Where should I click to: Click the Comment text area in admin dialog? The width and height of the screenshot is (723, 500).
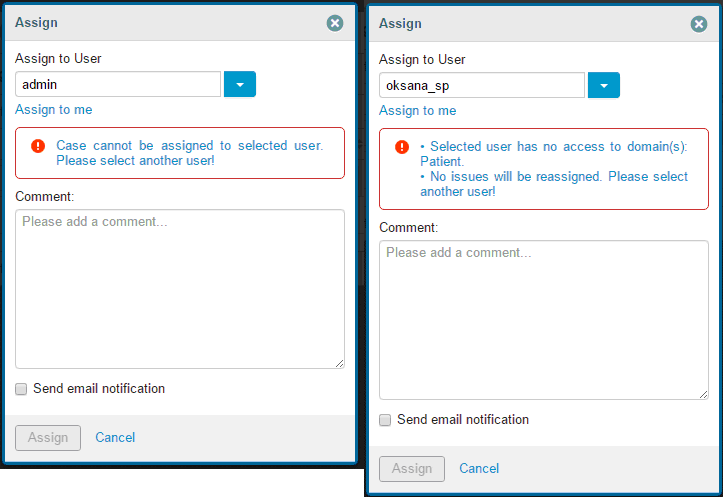(x=180, y=288)
